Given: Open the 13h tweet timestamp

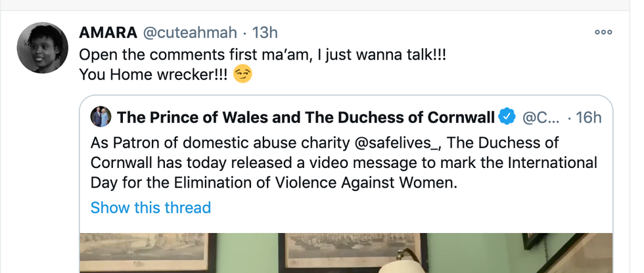Looking at the screenshot, I should [265, 32].
